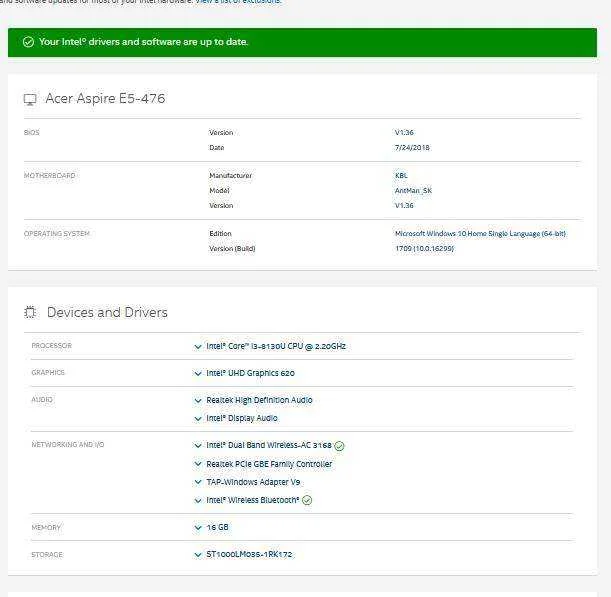Image resolution: width=611 pixels, height=597 pixels.
Task: Click the Acer Aspire E5-476 heading
Action: [105, 99]
